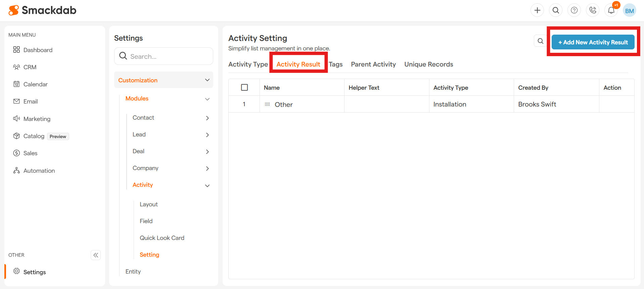Open the help question mark icon

[574, 10]
